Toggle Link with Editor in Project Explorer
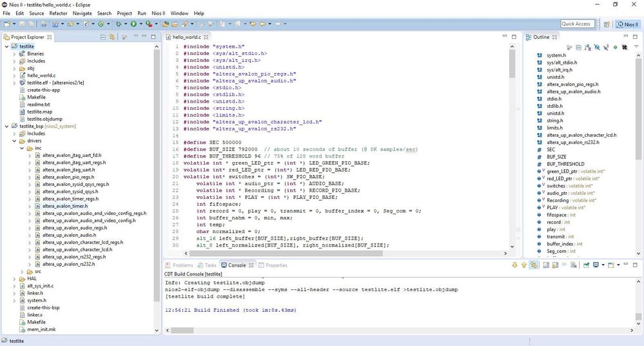 [112, 37]
